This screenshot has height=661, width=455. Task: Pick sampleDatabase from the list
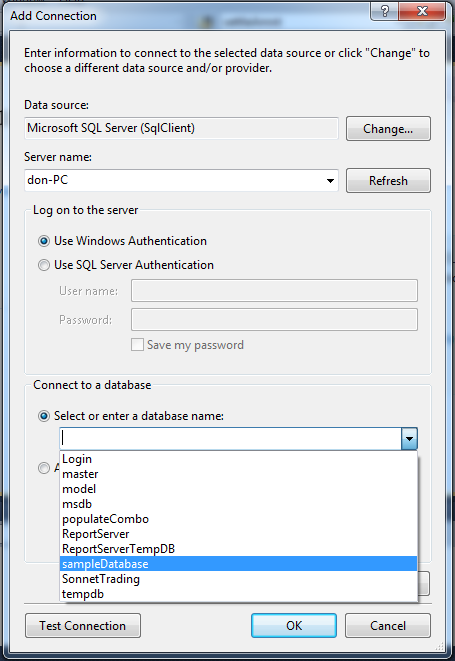[239, 564]
